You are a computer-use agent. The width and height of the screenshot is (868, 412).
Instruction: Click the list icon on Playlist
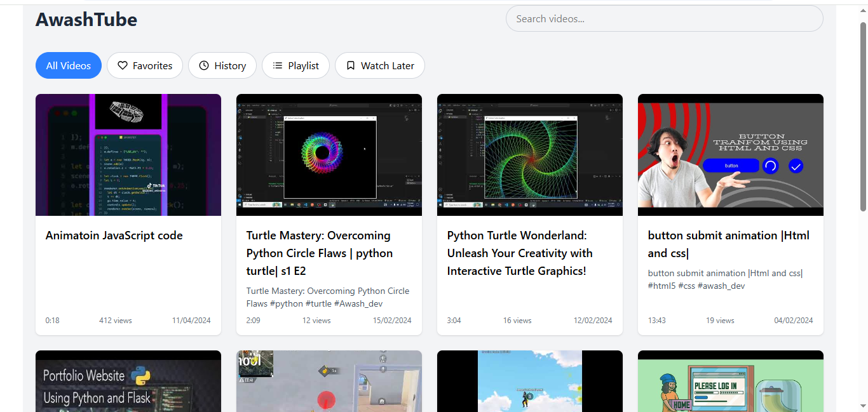(x=277, y=65)
